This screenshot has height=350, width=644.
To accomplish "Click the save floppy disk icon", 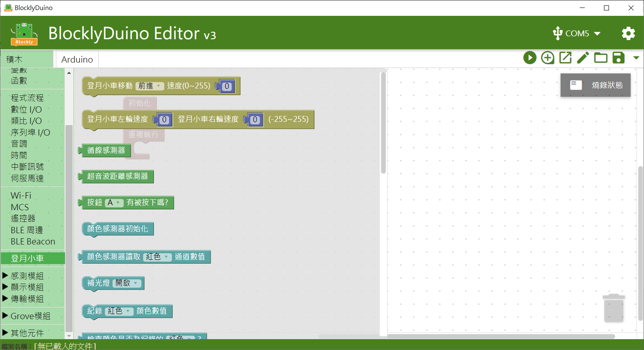I will (x=619, y=58).
